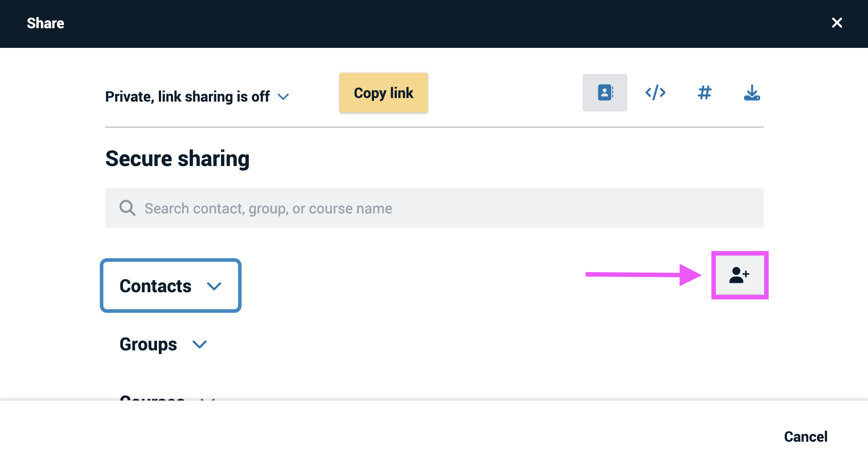Viewport: 868px width, 469px height.
Task: Click the Share dialog title
Action: [46, 23]
